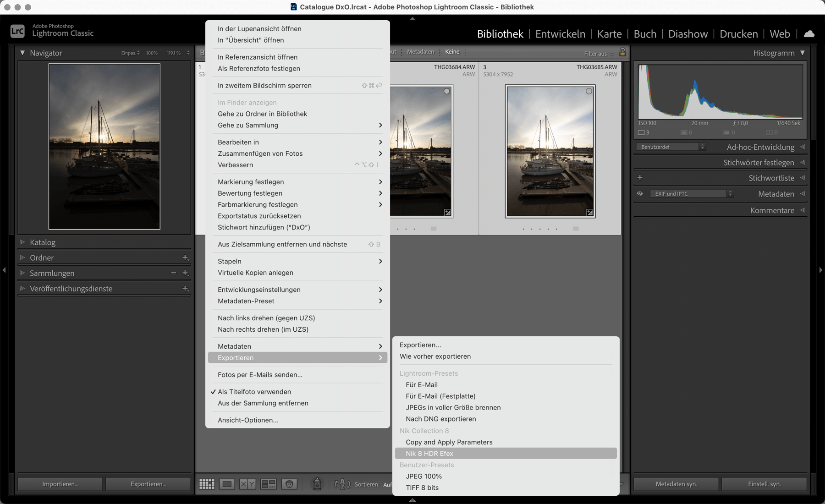Image resolution: width=825 pixels, height=504 pixels.
Task: Open the Benutzerdef. preset dropdown
Action: 671,147
